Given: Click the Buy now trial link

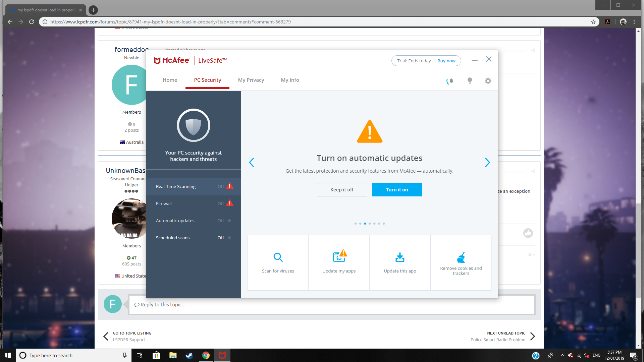Looking at the screenshot, I should 446,61.
